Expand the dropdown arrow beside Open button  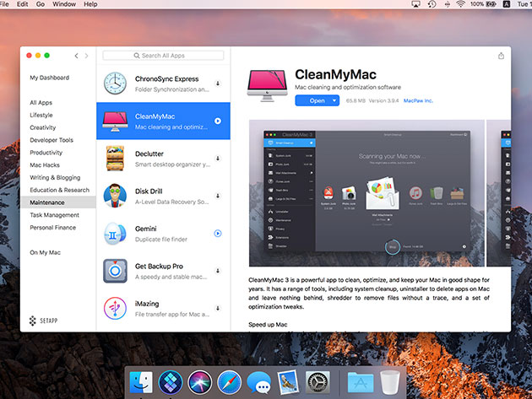click(334, 100)
